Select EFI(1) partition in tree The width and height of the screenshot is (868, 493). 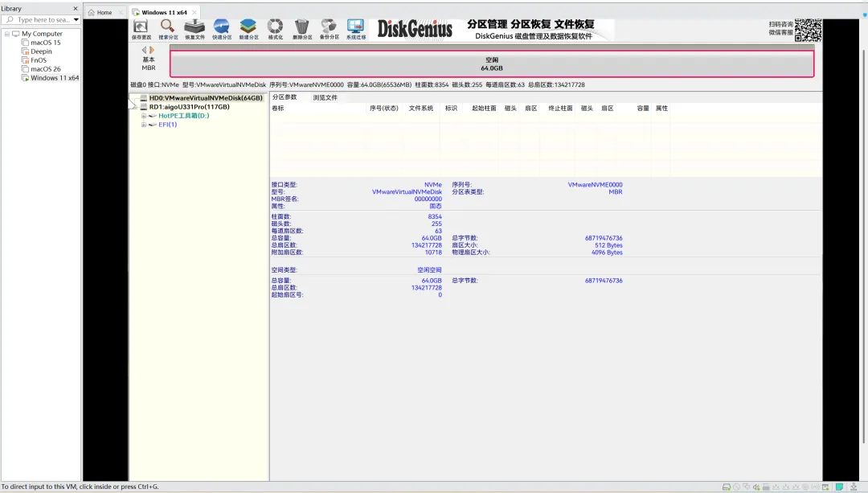click(168, 125)
